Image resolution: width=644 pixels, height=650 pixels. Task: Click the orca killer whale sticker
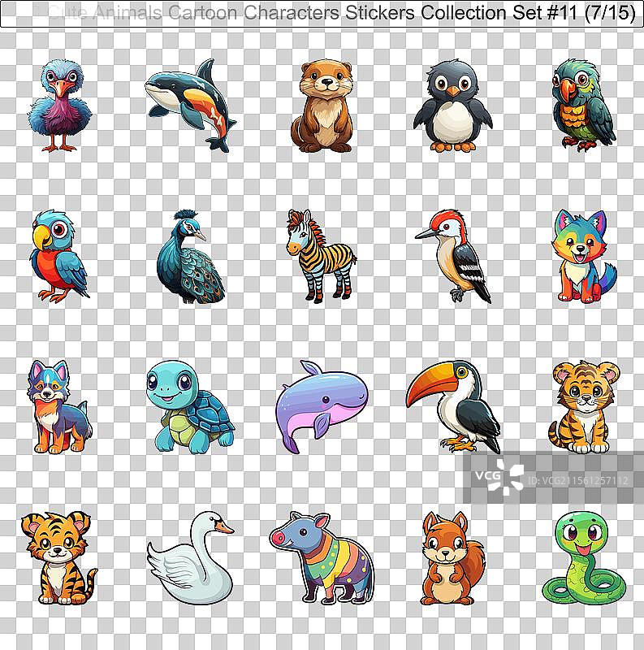191,104
